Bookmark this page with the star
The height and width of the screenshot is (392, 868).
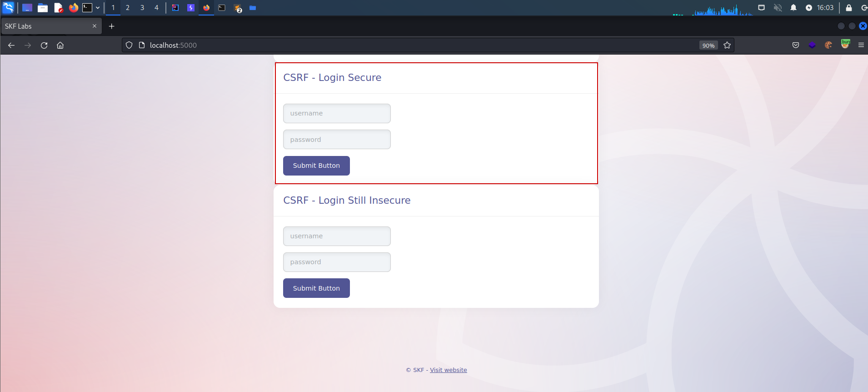click(727, 45)
